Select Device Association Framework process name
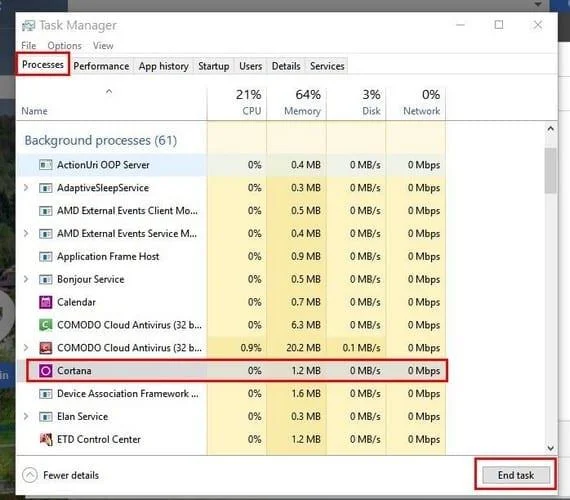The width and height of the screenshot is (570, 500). [128, 393]
